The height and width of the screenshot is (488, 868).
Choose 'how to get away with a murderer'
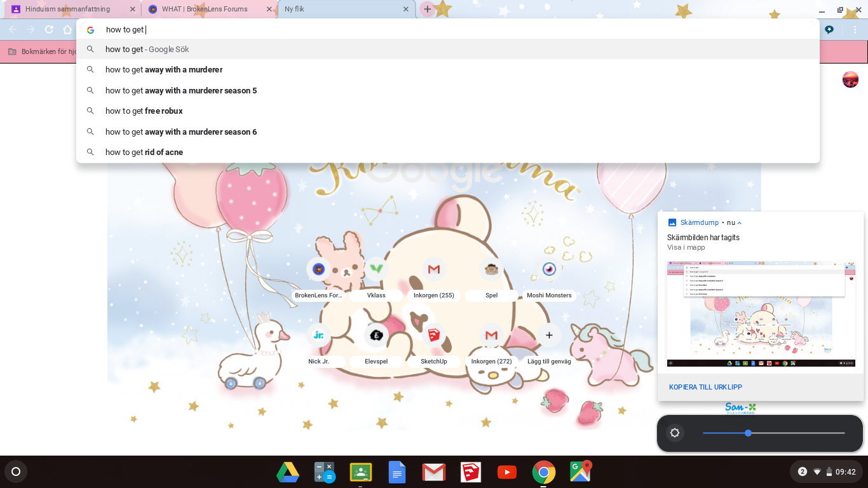point(448,70)
